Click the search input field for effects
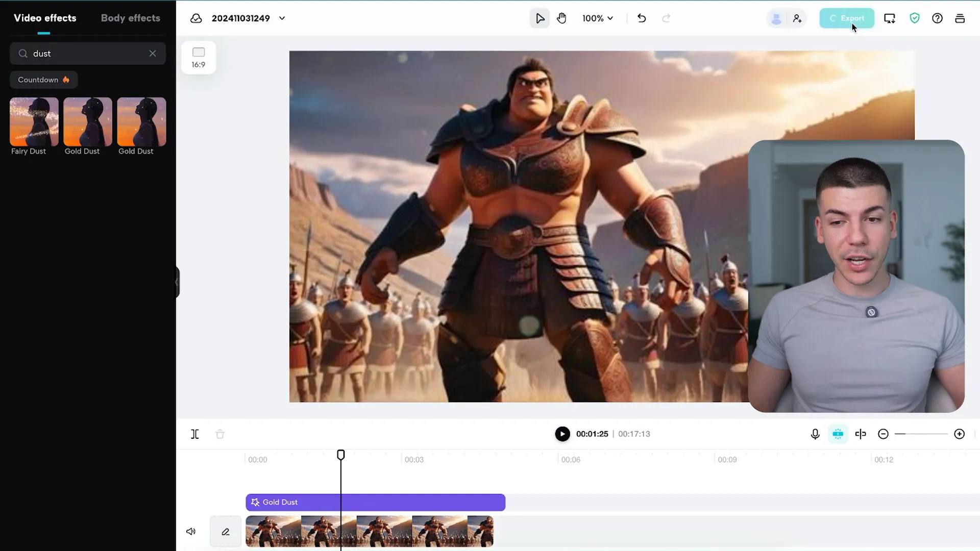980x551 pixels. click(87, 53)
